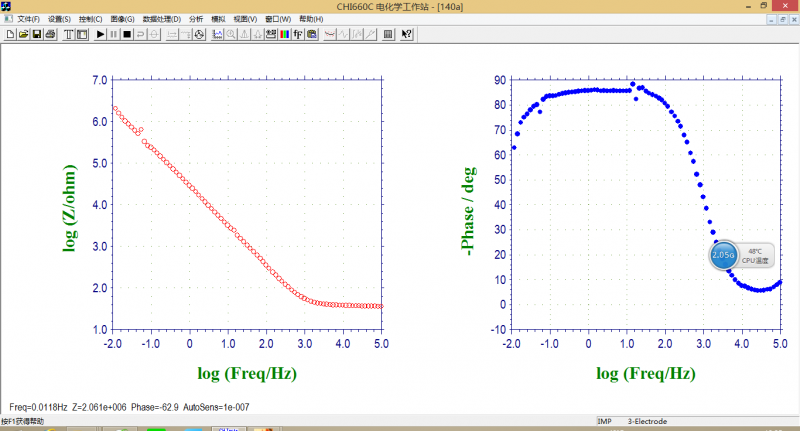Screen dimensions: 800x431
Task: Click the Semi-integral data processing icon
Action: pos(357,34)
